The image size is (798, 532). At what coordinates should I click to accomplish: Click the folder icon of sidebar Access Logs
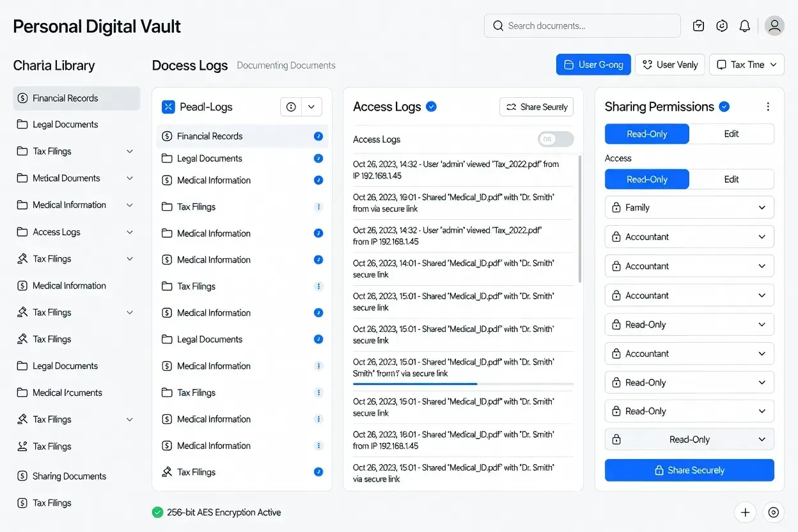point(22,232)
